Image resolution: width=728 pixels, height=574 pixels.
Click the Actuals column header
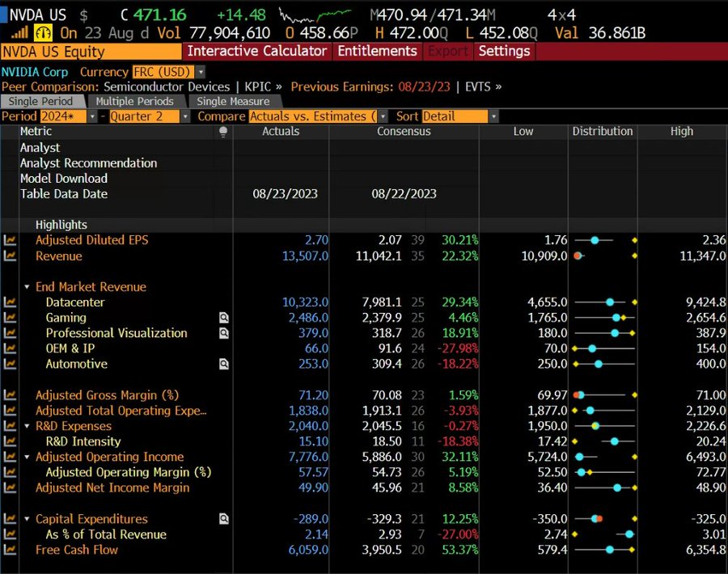coord(281,131)
